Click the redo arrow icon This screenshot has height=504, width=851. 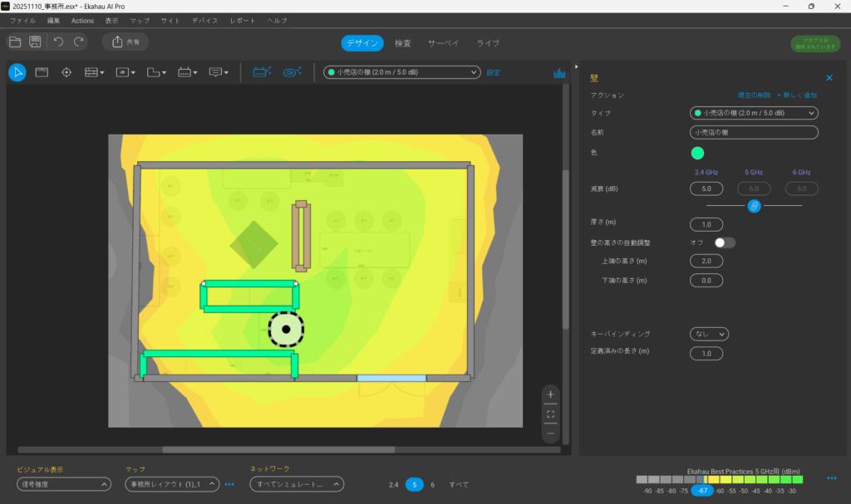tap(79, 42)
